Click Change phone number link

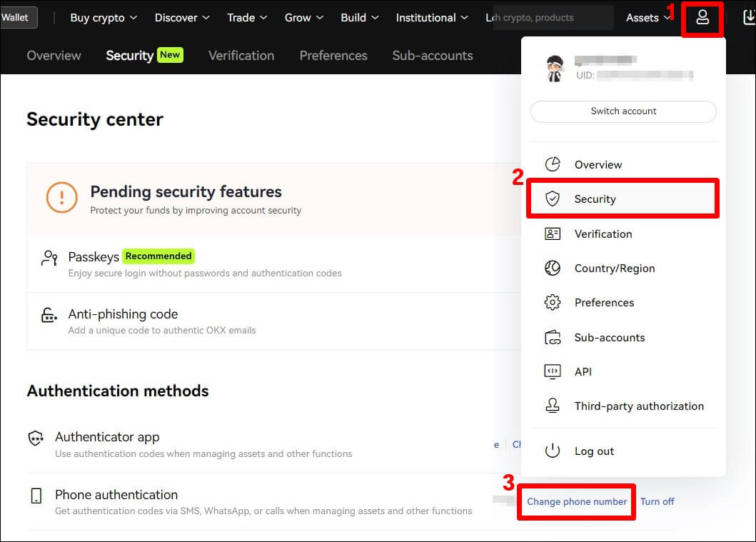[577, 501]
